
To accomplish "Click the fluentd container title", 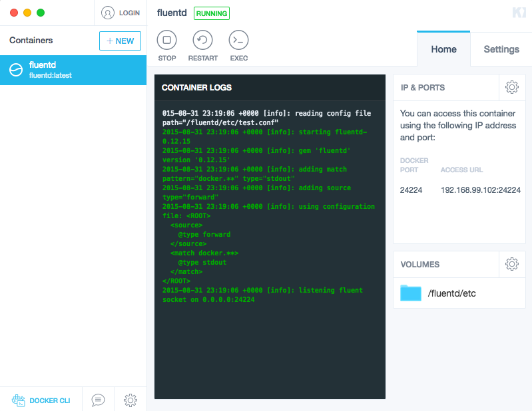I will click(172, 13).
